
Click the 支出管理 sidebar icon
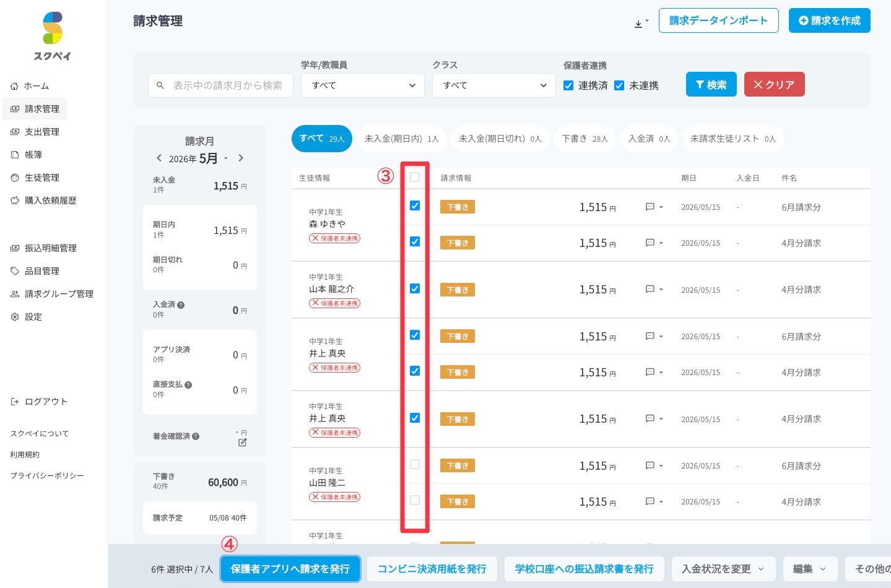point(15,132)
